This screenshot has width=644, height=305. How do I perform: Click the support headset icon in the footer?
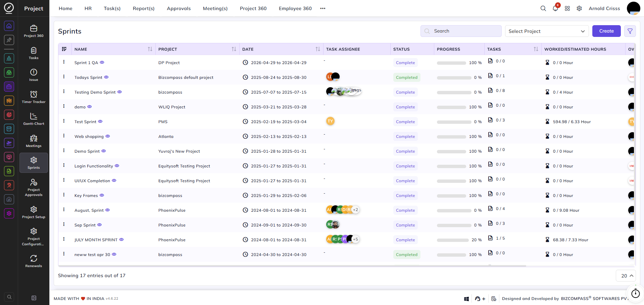coord(478,299)
